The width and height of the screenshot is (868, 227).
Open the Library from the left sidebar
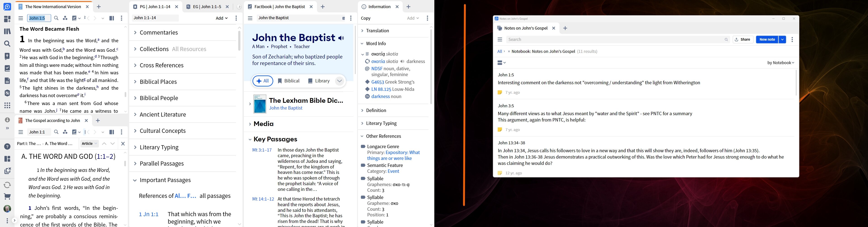click(7, 31)
